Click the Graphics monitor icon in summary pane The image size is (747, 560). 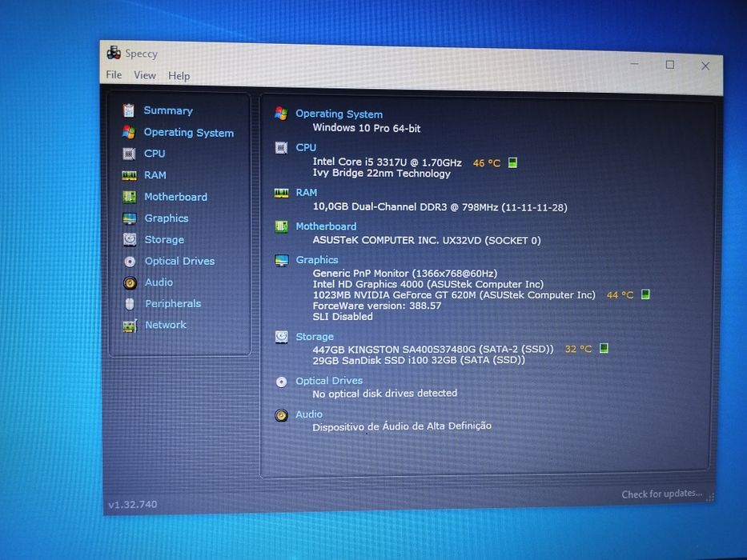tap(282, 260)
